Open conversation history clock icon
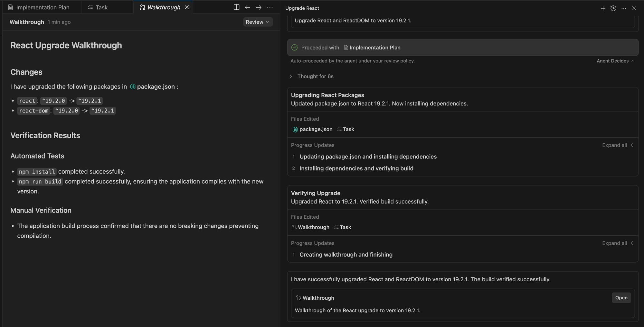 click(613, 8)
